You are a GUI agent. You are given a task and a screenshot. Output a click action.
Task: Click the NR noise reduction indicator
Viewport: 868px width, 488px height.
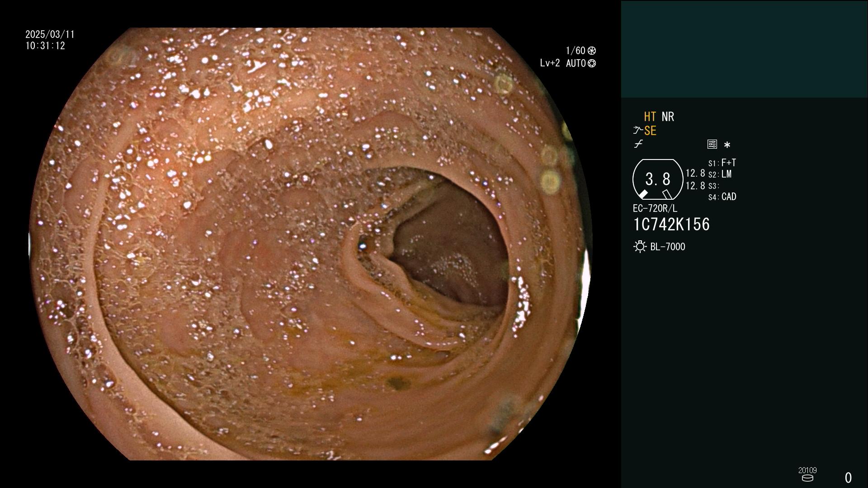click(x=668, y=117)
